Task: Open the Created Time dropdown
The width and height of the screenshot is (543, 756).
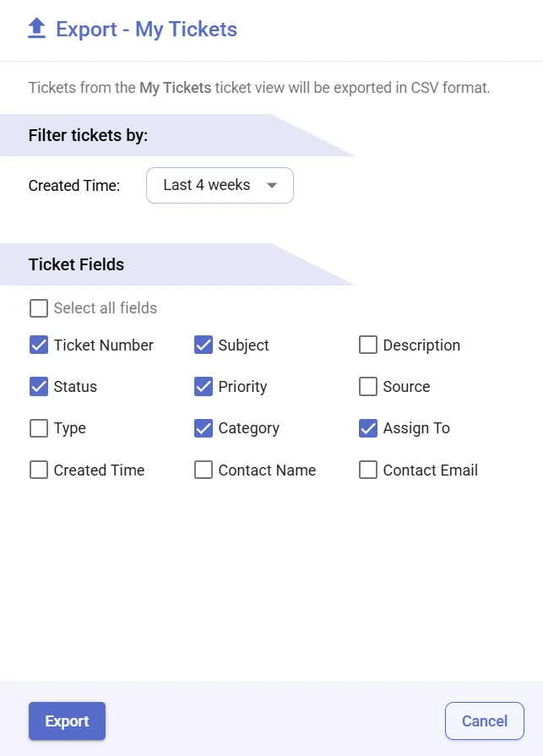Action: click(220, 185)
